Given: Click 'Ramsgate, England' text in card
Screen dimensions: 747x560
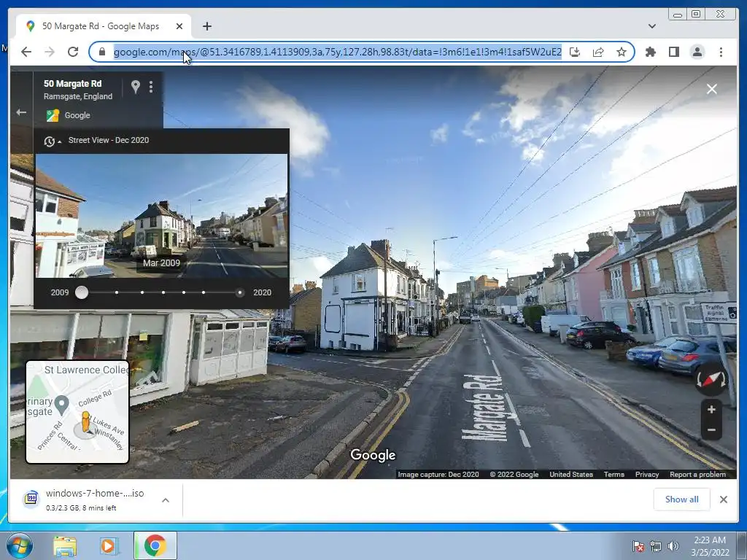Looking at the screenshot, I should point(78,96).
